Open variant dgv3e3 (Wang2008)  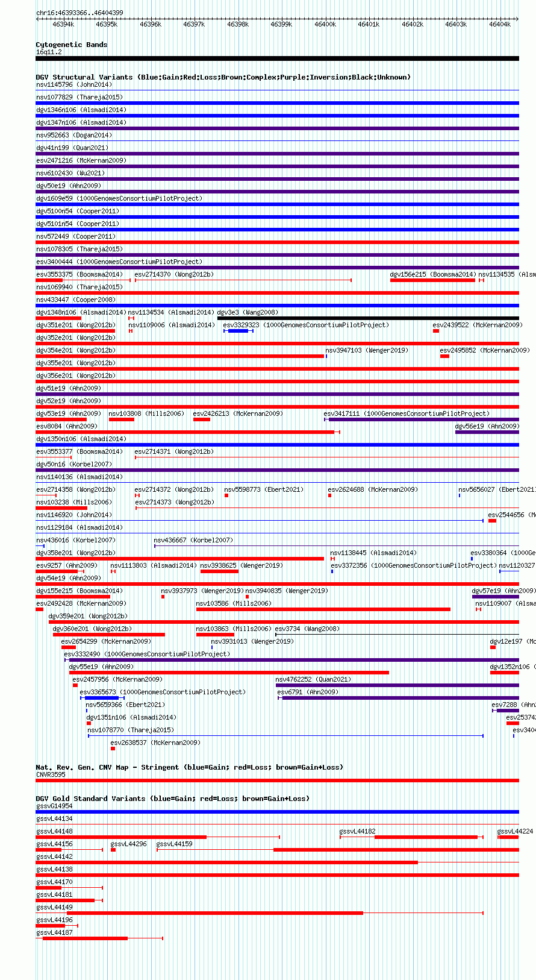click(248, 312)
